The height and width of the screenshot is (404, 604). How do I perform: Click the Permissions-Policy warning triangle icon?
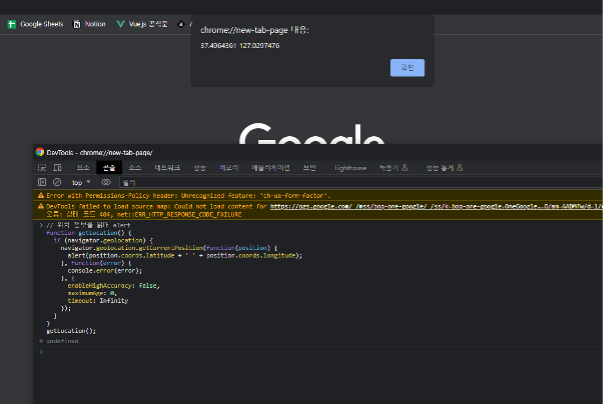[x=41, y=195]
